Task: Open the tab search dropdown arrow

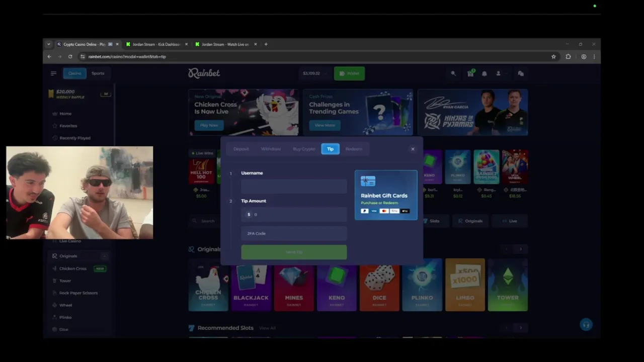Action: (x=49, y=44)
